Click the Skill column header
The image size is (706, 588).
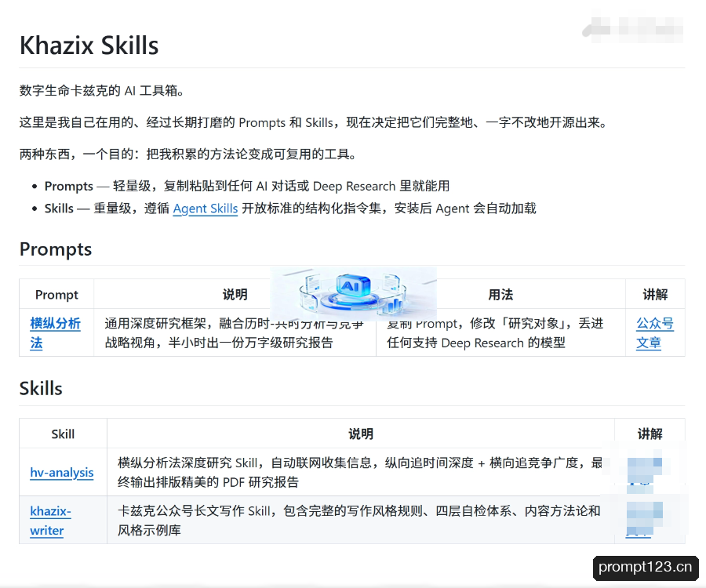tap(63, 434)
